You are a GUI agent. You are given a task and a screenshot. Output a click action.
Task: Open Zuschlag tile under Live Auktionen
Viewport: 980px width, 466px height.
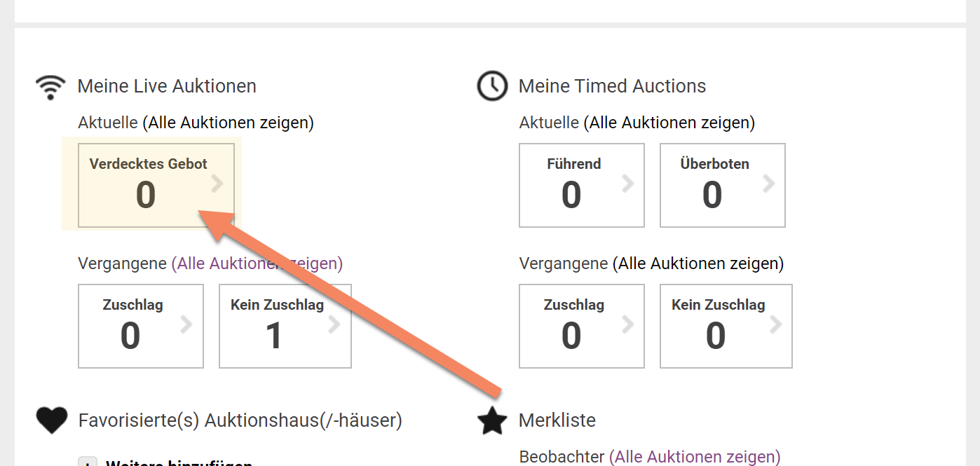point(141,326)
